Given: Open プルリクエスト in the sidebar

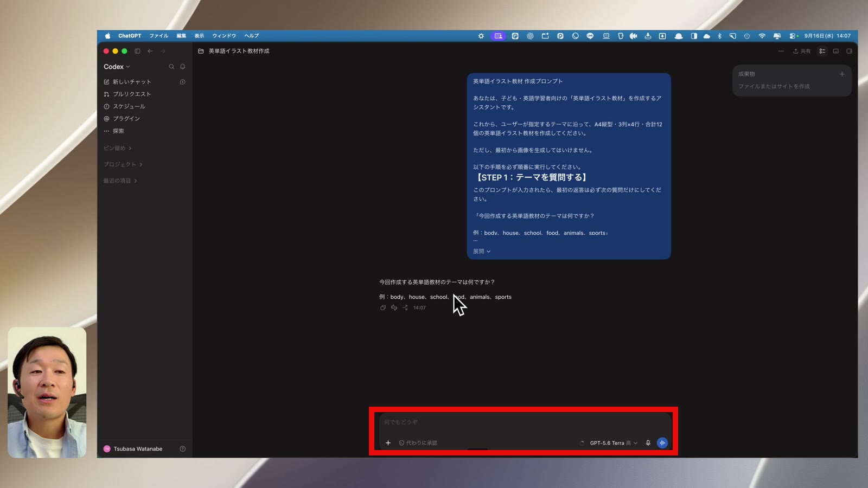Looking at the screenshot, I should click(127, 94).
